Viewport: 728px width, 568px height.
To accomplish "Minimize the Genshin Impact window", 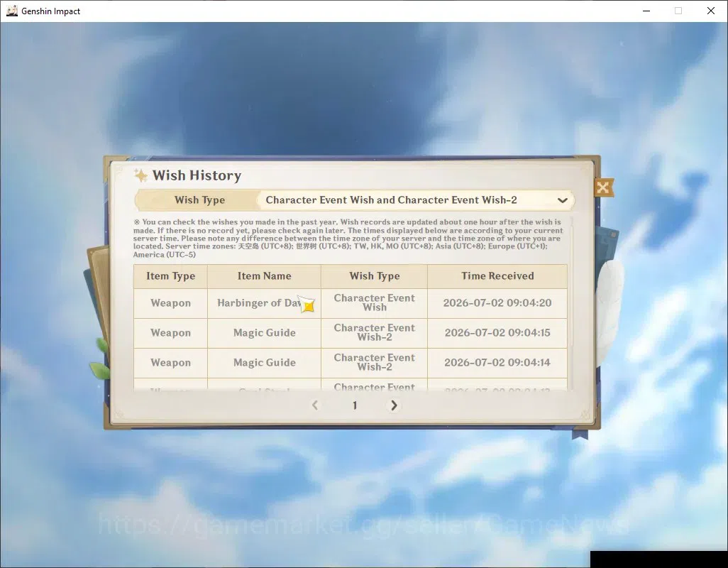I will pos(646,11).
